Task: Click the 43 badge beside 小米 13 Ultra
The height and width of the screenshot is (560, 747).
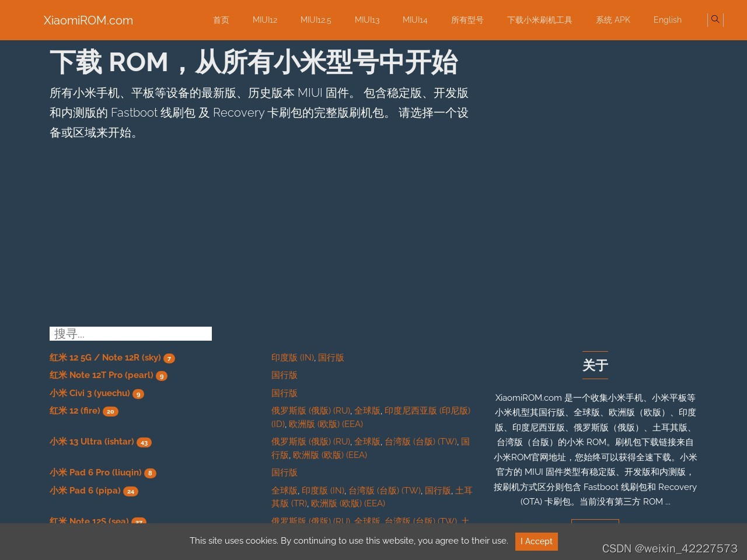Action: pyautogui.click(x=144, y=443)
